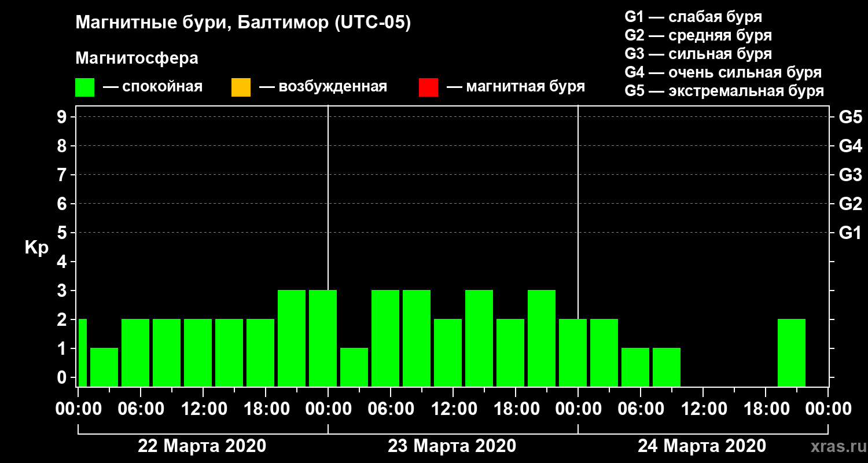Click the '24 Марта 2020' date label
This screenshot has height=463, width=868.
(x=702, y=446)
